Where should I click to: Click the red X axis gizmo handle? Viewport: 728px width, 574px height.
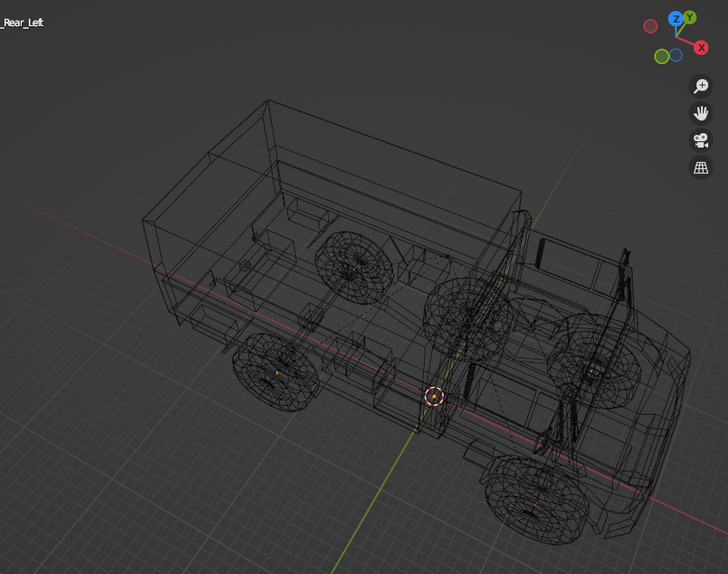point(701,48)
